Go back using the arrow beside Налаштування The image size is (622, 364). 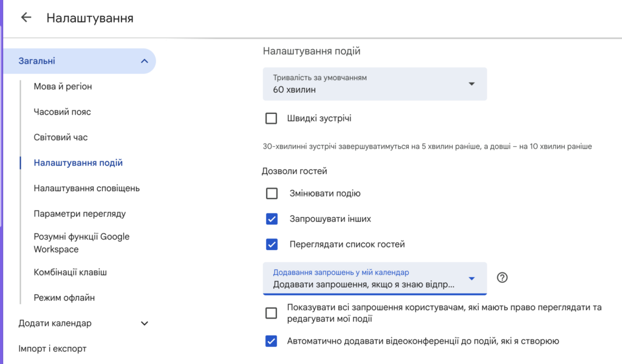click(26, 18)
